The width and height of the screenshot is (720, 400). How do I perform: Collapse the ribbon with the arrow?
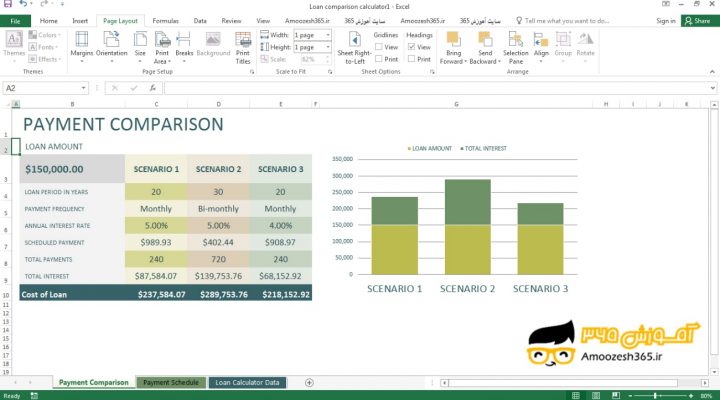(712, 72)
